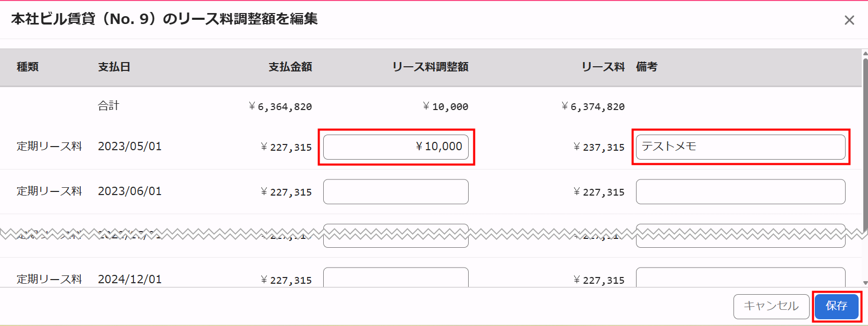868x326 pixels.
Task: Focus the remarks field for 2024/12/01
Action: coord(740,278)
